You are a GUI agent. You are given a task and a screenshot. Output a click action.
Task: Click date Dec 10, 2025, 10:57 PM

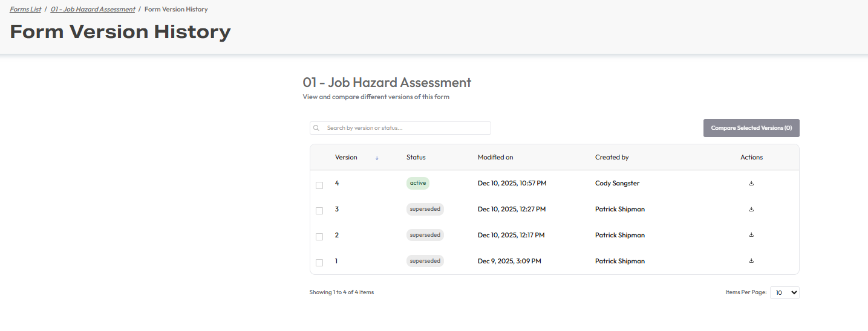pos(512,183)
